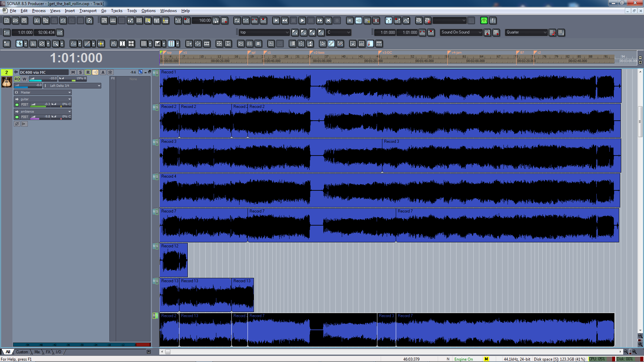Create a new project file
The image size is (644, 362).
(7, 21)
